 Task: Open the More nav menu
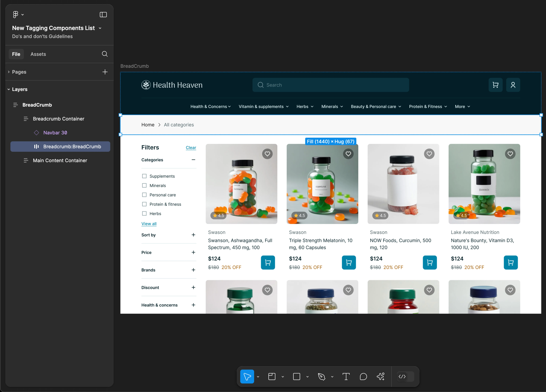click(462, 107)
